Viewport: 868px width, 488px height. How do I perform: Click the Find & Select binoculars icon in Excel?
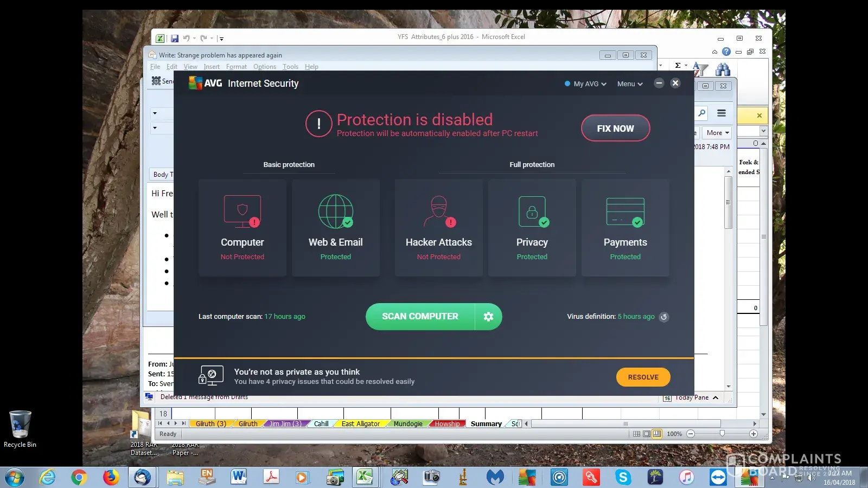tap(723, 69)
